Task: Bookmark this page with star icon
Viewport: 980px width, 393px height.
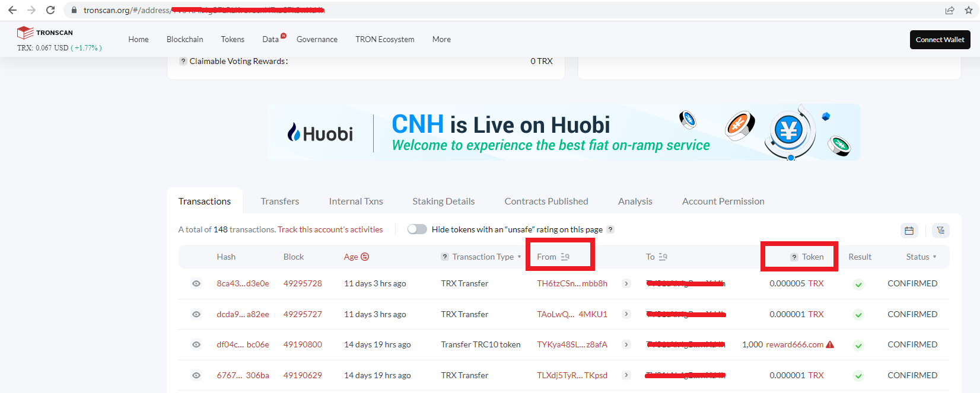Action: (969, 10)
